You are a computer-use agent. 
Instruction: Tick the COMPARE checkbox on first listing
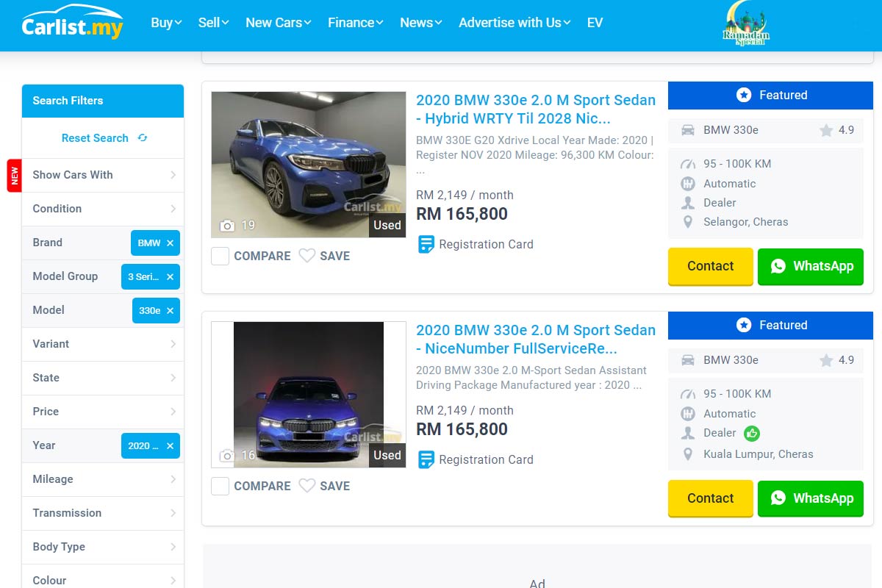pyautogui.click(x=220, y=256)
